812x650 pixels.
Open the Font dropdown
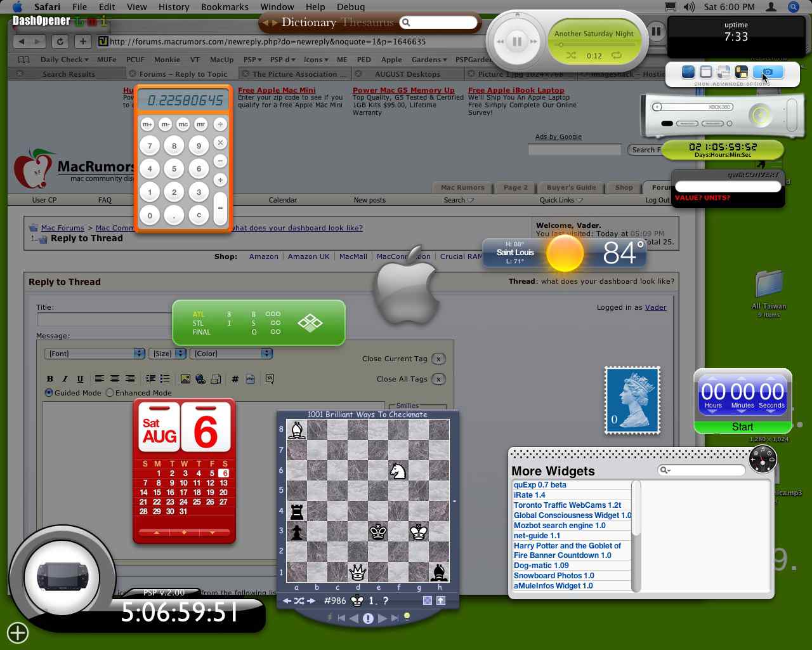95,354
